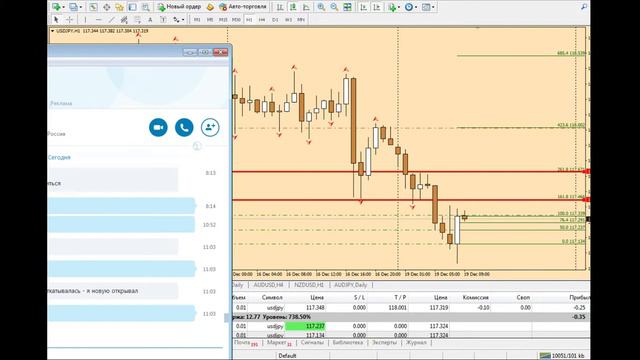
Task: Expand the arrows objects dropdown
Action: coord(183,20)
